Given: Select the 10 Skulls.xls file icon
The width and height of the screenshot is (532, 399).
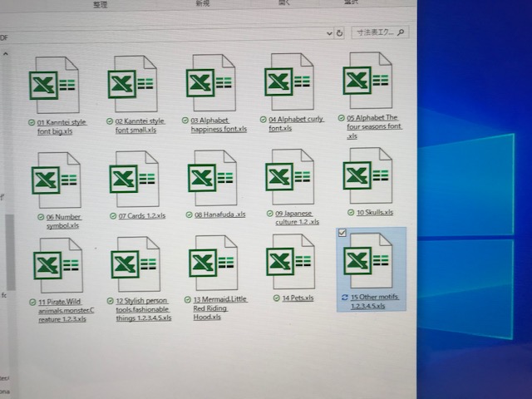Looking at the screenshot, I should point(367,175).
